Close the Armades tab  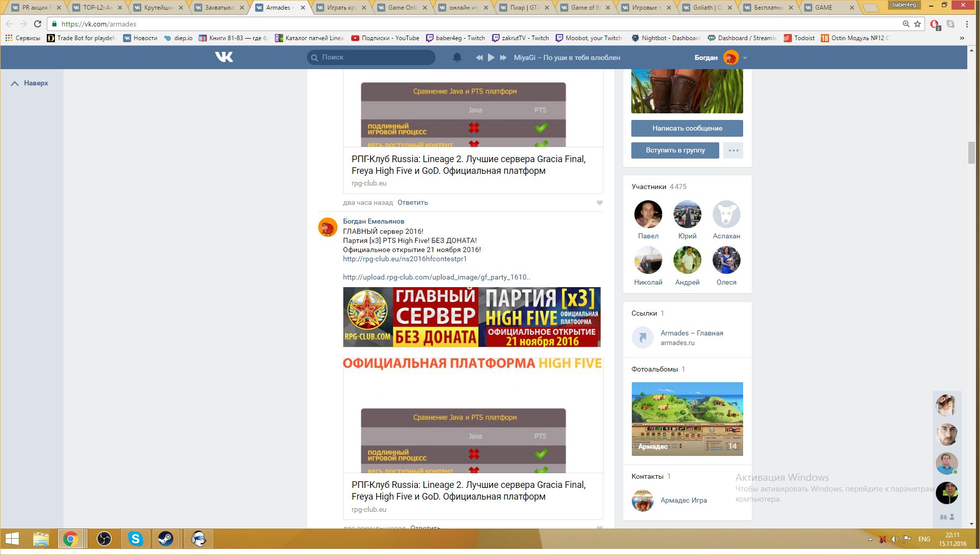[303, 8]
